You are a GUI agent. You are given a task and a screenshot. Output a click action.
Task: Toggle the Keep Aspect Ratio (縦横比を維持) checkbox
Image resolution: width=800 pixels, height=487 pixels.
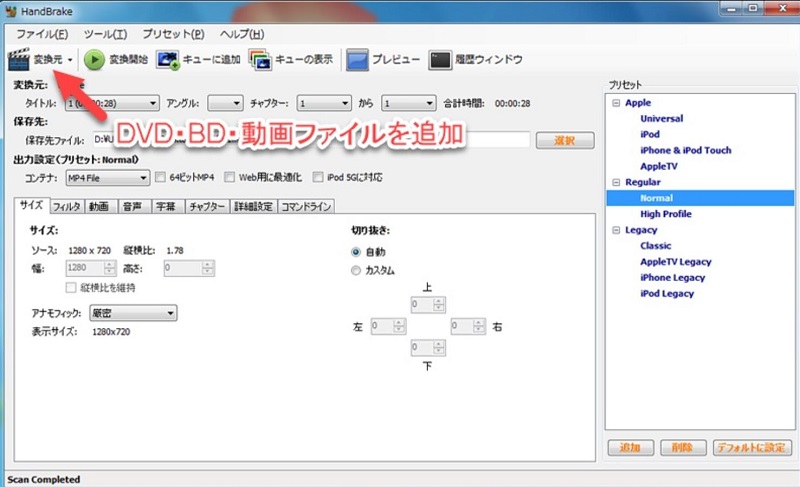pyautogui.click(x=71, y=288)
